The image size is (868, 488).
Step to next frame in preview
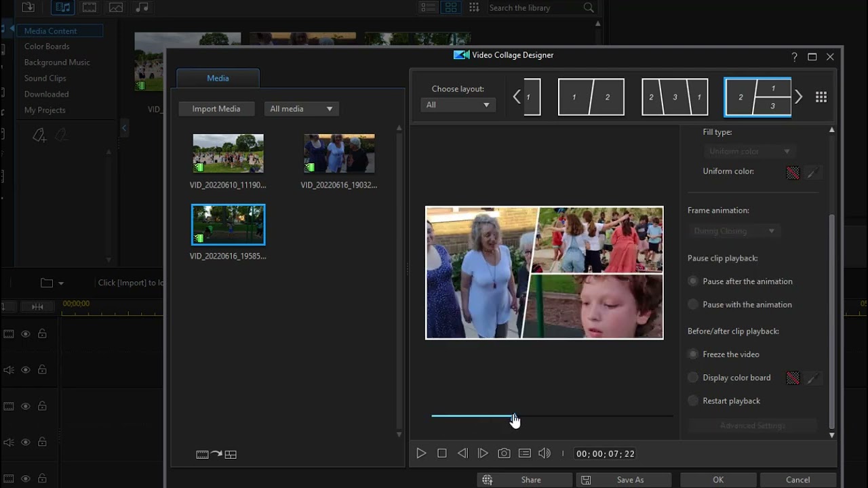point(483,453)
